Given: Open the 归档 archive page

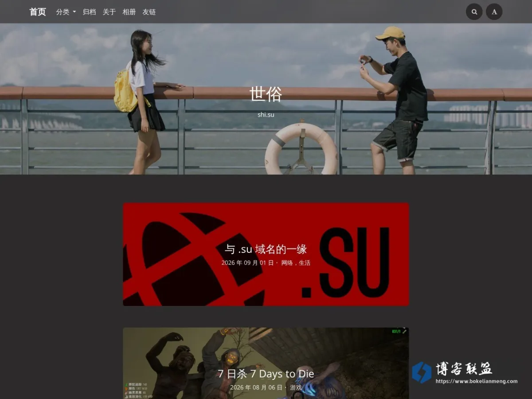Looking at the screenshot, I should [89, 12].
